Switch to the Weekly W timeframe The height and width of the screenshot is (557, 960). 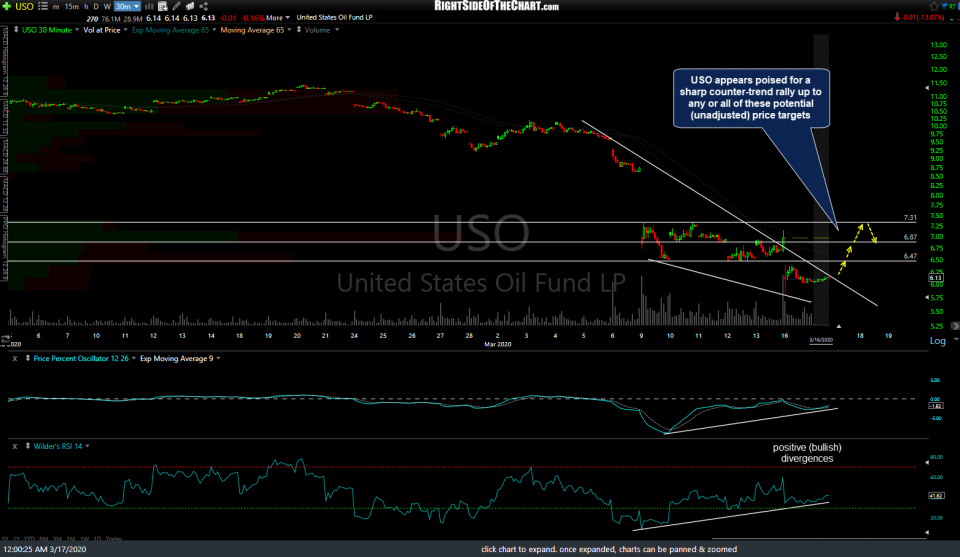107,7
